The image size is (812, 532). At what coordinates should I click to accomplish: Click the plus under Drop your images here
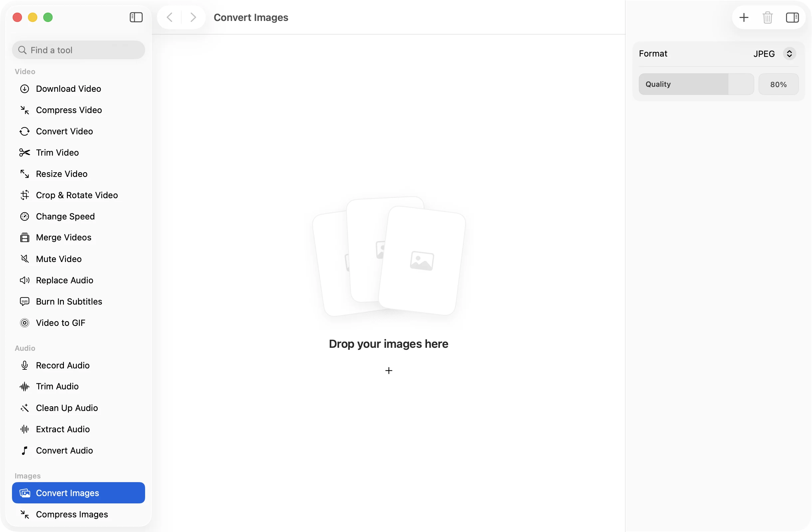(x=389, y=370)
